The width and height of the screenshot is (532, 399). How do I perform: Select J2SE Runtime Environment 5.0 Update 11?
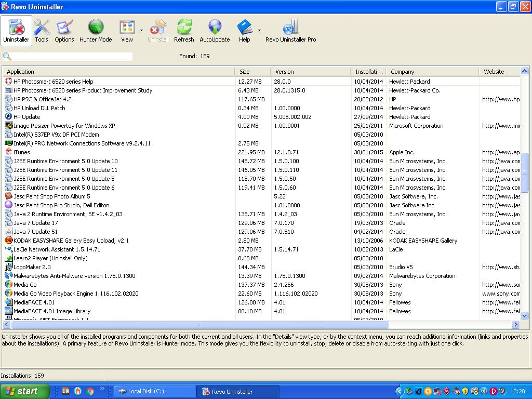65,170
